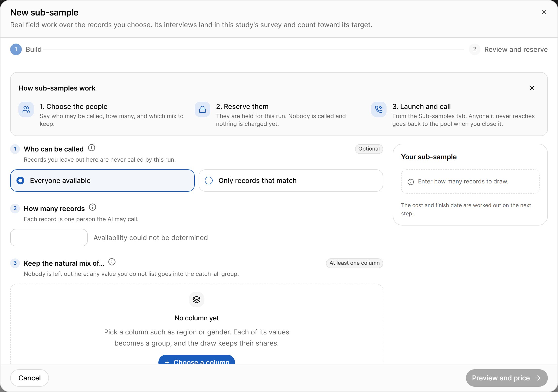Screen dimensions: 558x392
Task: Click the Cancel button
Action: click(29, 378)
